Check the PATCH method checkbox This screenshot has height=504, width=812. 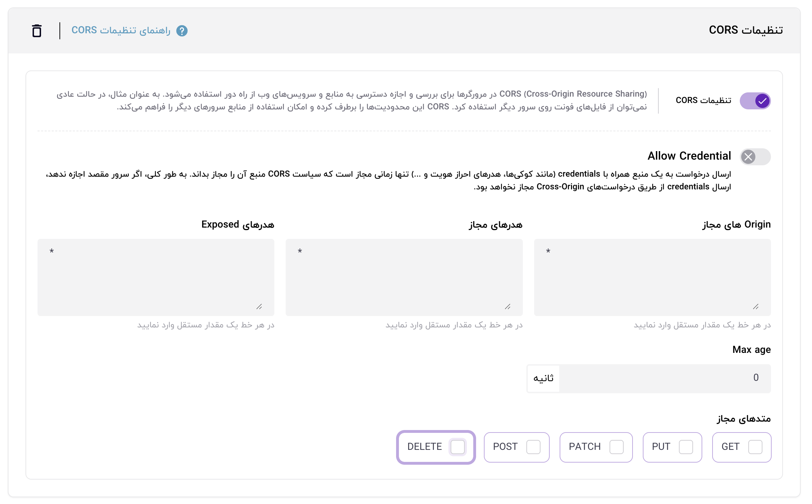pyautogui.click(x=616, y=447)
